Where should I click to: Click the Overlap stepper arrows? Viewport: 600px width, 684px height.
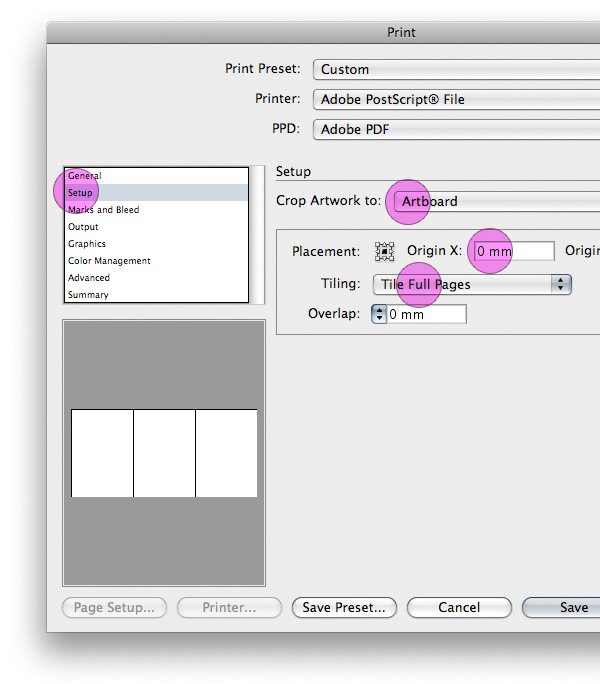(379, 314)
